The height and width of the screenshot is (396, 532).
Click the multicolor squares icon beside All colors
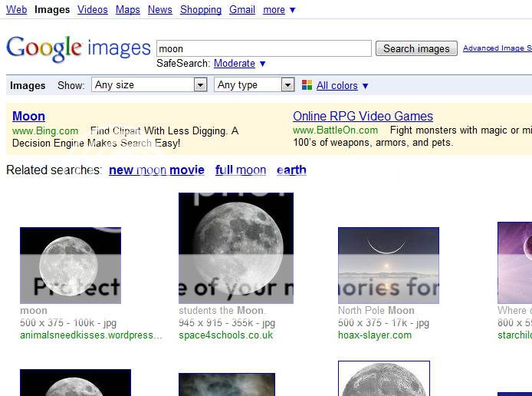pyautogui.click(x=307, y=85)
